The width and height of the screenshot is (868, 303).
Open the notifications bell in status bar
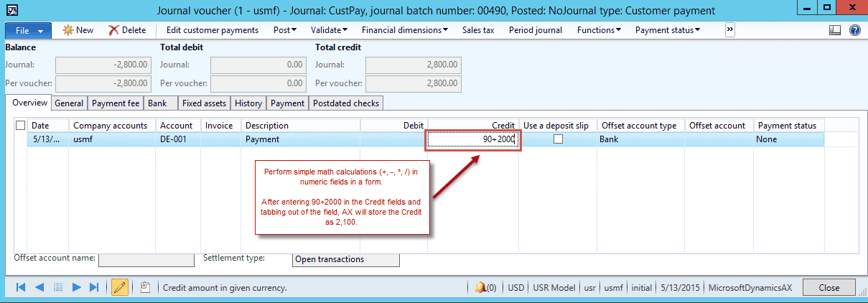[x=485, y=287]
